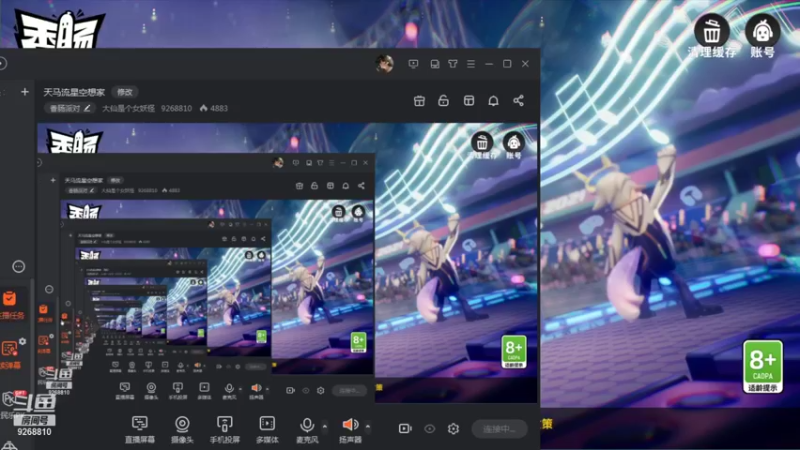Click the streamer name 大仙是个女妖怪
Viewport: 800px width, 450px height.
(x=129, y=108)
